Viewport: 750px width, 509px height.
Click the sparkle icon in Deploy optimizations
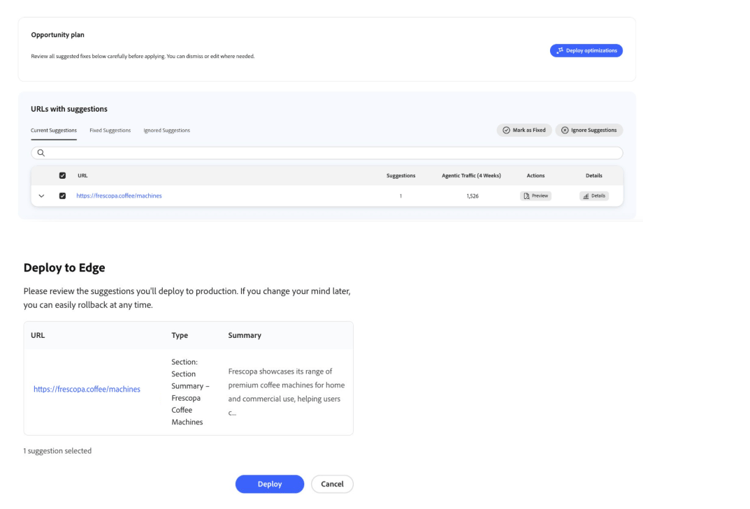click(560, 51)
